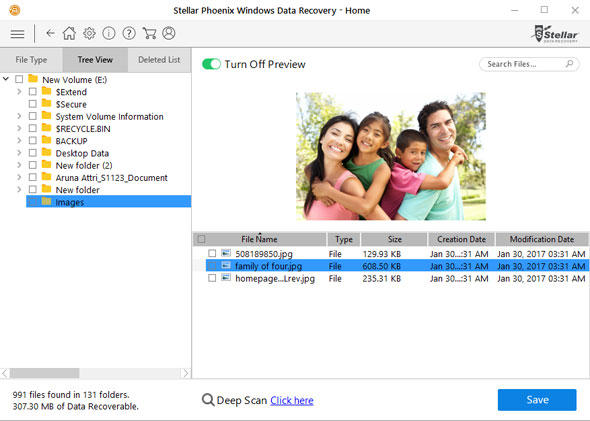This screenshot has width=590, height=421.
Task: Click the Save button
Action: 537,400
